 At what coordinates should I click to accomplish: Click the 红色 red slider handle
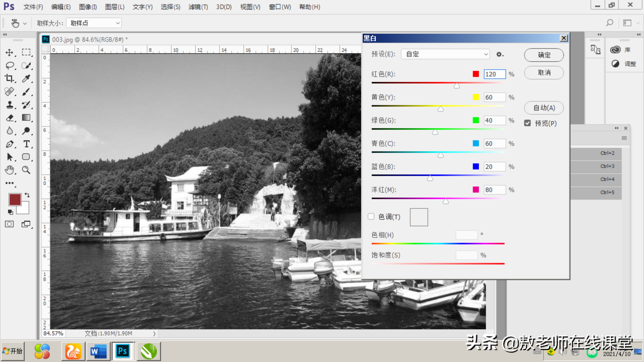click(456, 86)
